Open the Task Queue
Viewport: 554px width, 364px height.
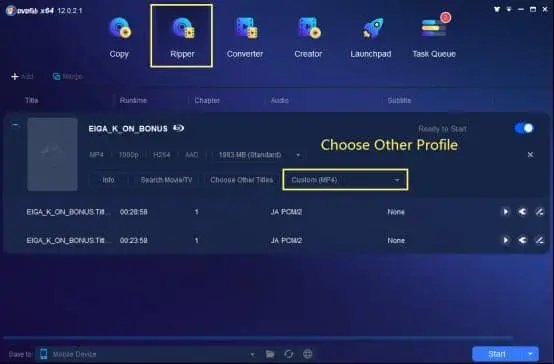pyautogui.click(x=434, y=37)
